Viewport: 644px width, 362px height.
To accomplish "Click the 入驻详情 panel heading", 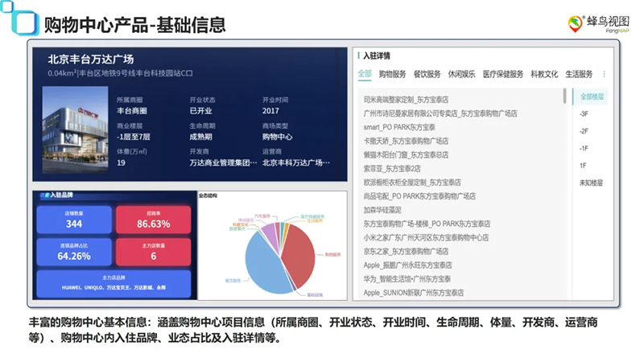I will tap(376, 56).
